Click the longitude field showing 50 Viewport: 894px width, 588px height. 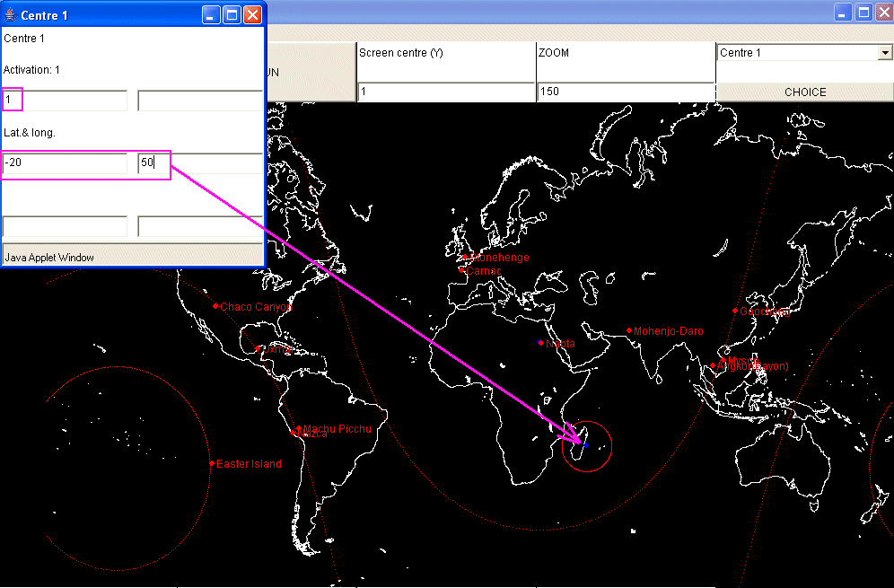click(199, 162)
